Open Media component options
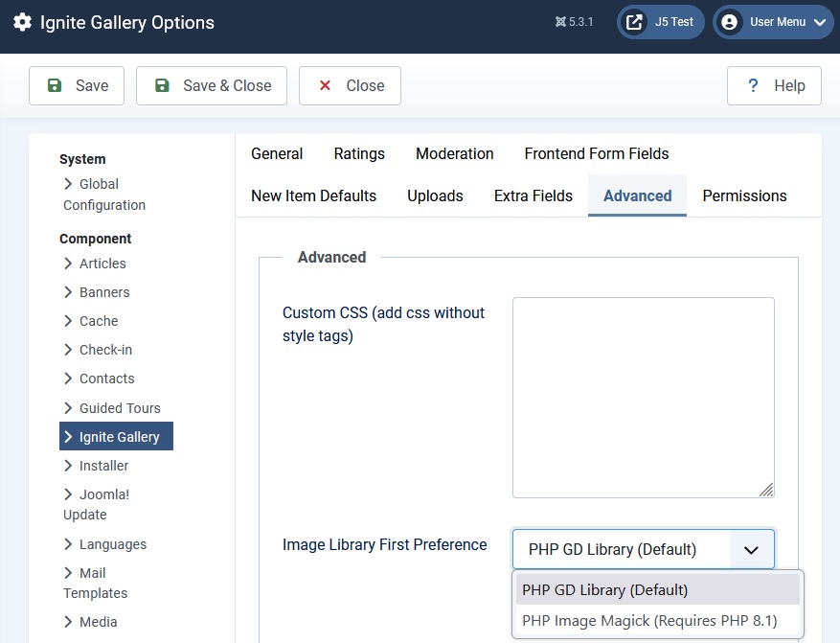The height and width of the screenshot is (643, 840). (x=91, y=622)
